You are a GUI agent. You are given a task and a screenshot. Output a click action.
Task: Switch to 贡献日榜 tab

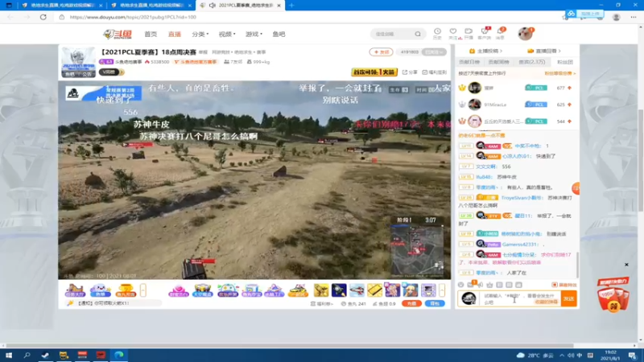(469, 62)
